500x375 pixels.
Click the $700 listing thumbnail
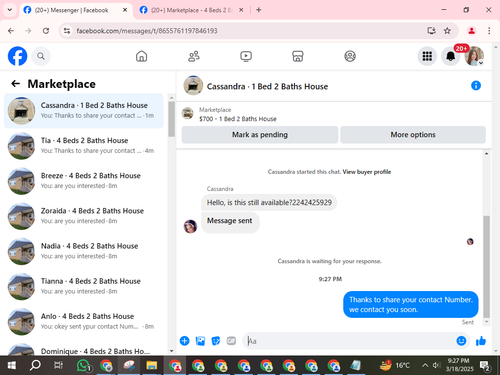click(x=188, y=113)
